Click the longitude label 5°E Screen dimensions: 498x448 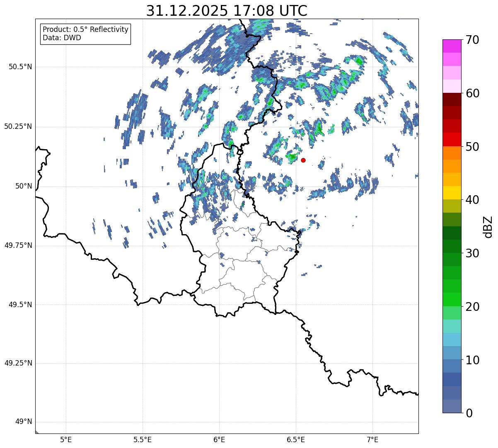(x=66, y=440)
